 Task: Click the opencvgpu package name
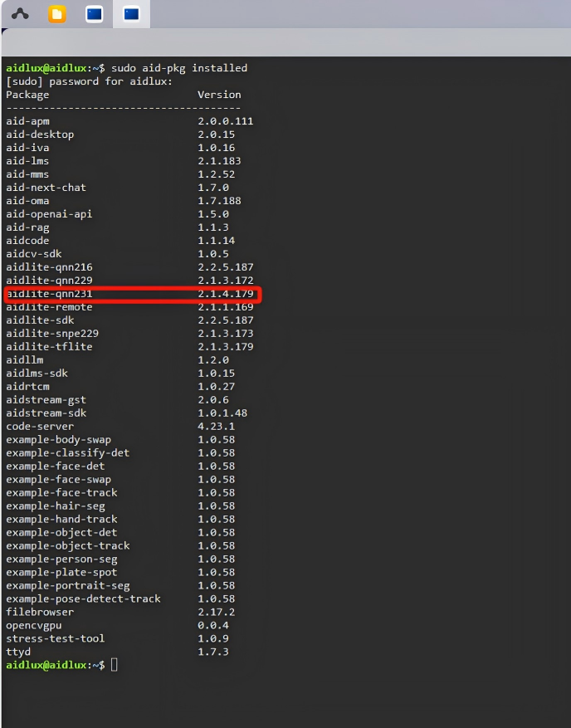point(33,625)
